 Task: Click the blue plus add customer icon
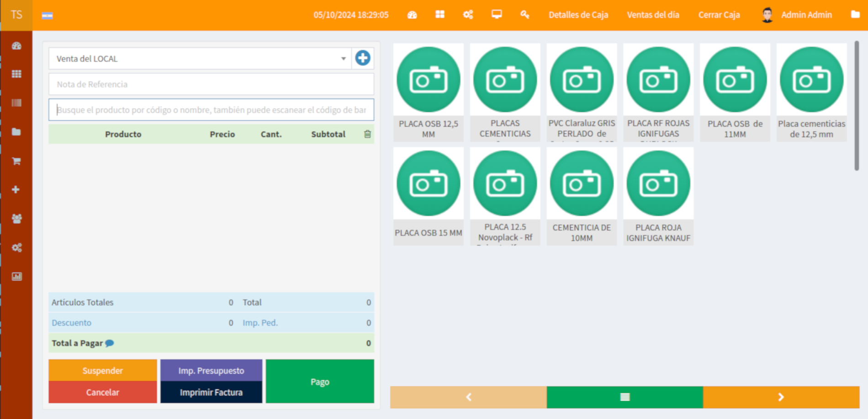tap(363, 58)
